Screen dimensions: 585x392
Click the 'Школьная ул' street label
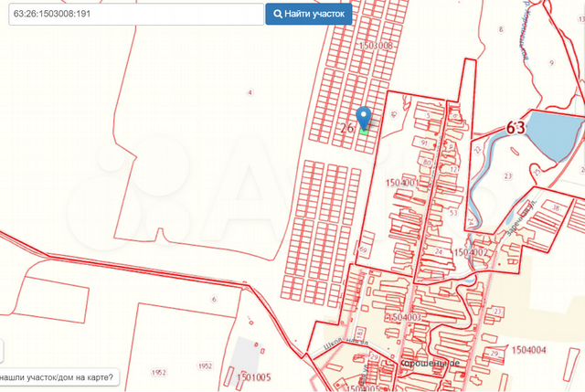tap(346, 344)
